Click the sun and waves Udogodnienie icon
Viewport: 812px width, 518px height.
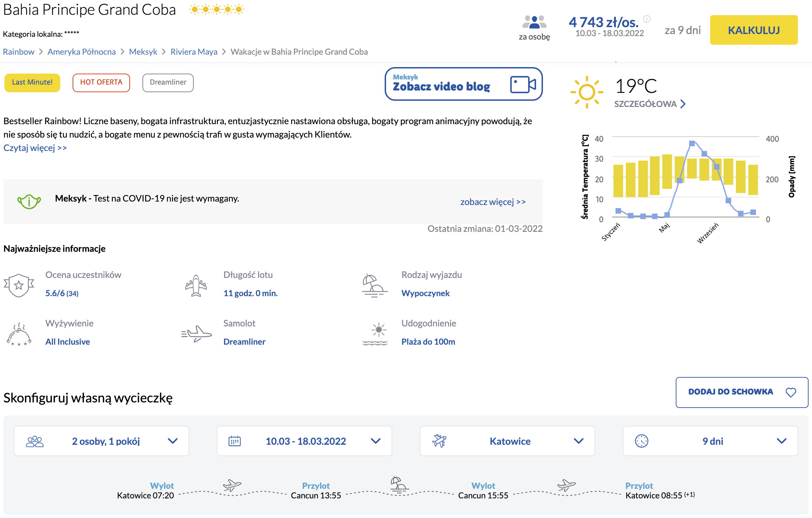tap(375, 334)
